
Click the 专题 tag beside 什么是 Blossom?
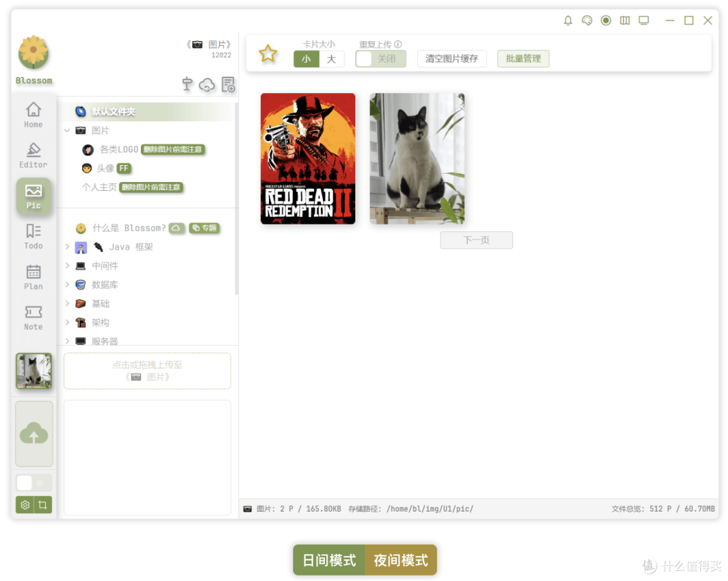[204, 228]
